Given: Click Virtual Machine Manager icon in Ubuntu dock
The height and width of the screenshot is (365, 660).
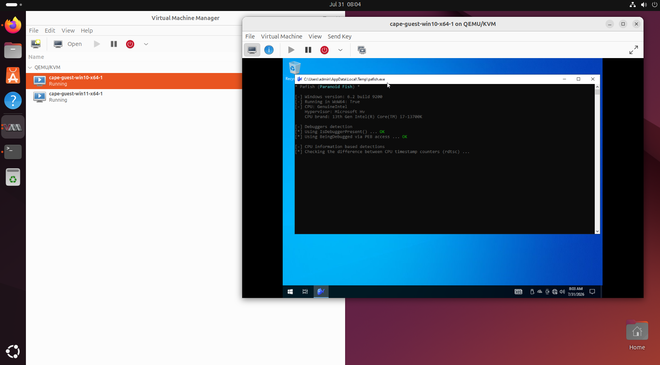Looking at the screenshot, I should pyautogui.click(x=13, y=127).
